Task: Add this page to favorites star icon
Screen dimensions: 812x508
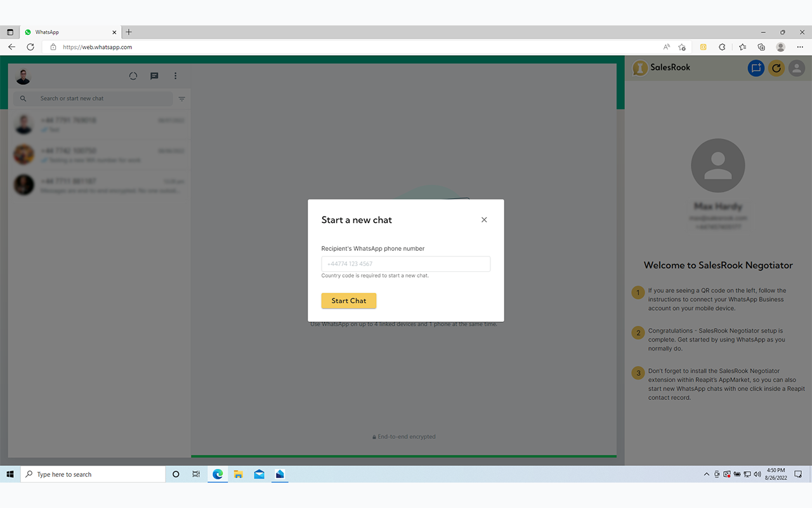Action: [x=682, y=47]
